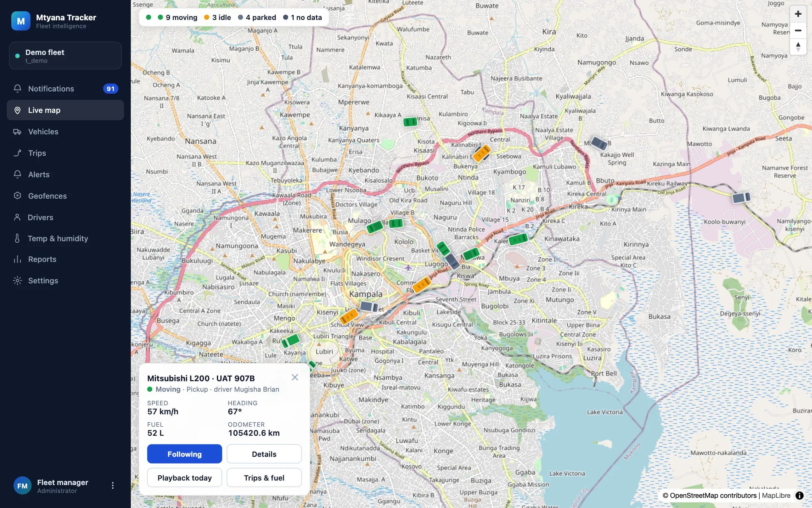Select the green vehicle near Kinawataka
The image size is (812, 508).
point(518,239)
